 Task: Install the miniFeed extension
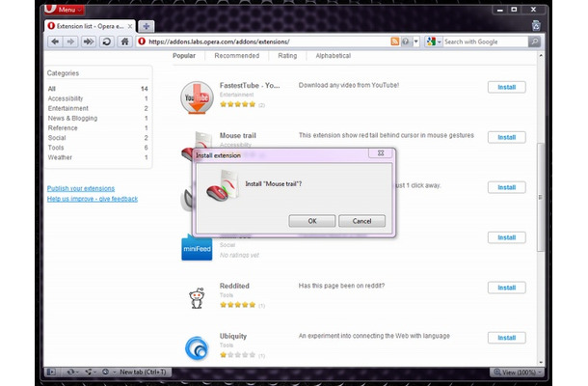(x=507, y=237)
